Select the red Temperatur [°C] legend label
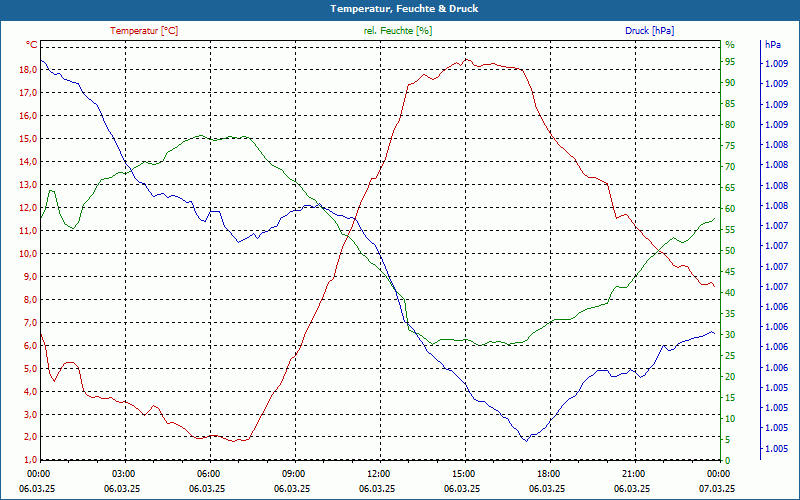The image size is (800, 500). tap(144, 31)
